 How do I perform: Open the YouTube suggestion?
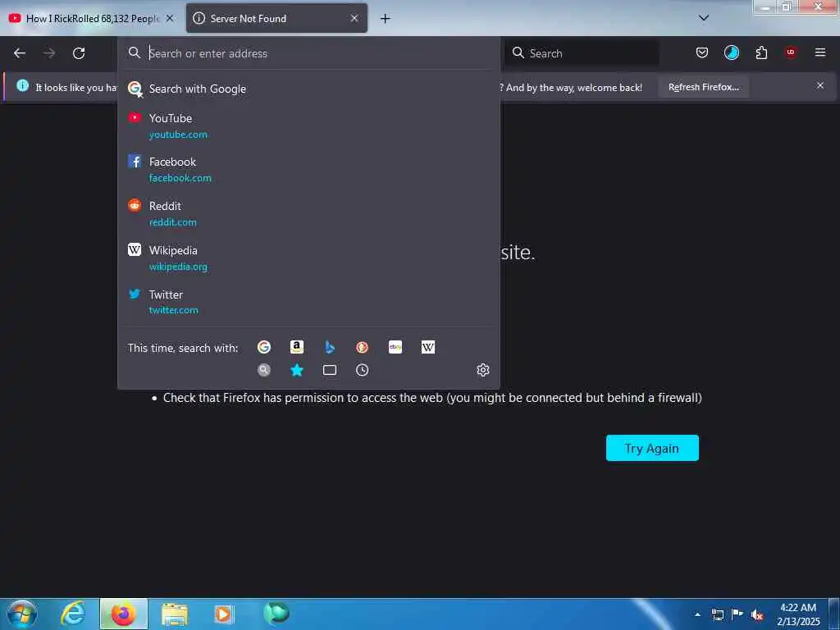[308, 126]
